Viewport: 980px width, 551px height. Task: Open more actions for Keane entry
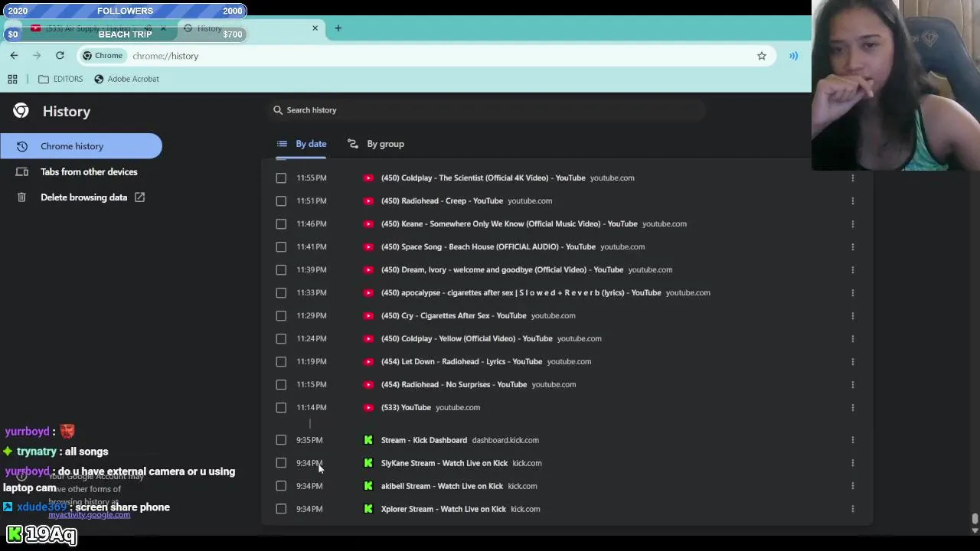click(x=852, y=223)
